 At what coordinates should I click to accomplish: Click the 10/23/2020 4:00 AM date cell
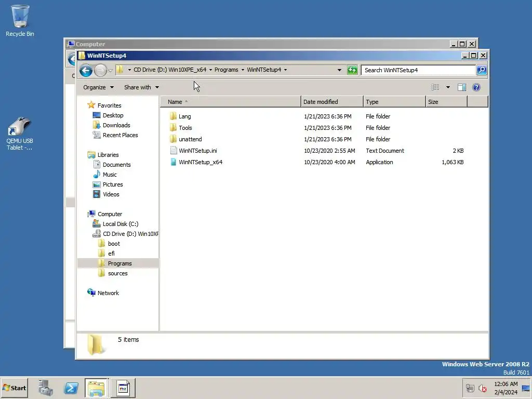(x=329, y=162)
